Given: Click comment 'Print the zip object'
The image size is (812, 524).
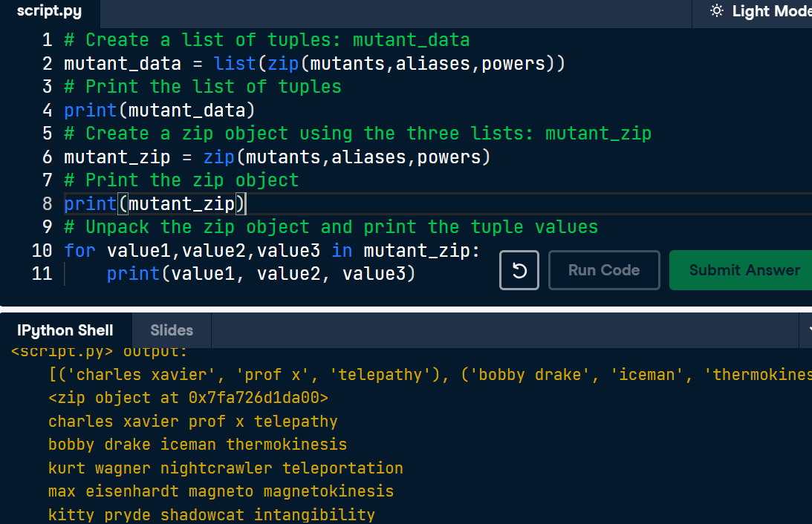Looking at the screenshot, I should click(x=181, y=180).
